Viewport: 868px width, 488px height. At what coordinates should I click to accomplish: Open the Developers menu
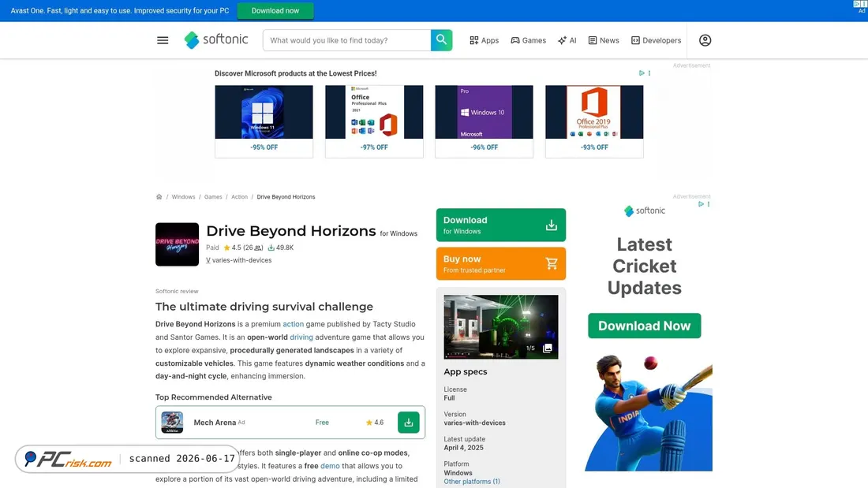[x=656, y=40]
